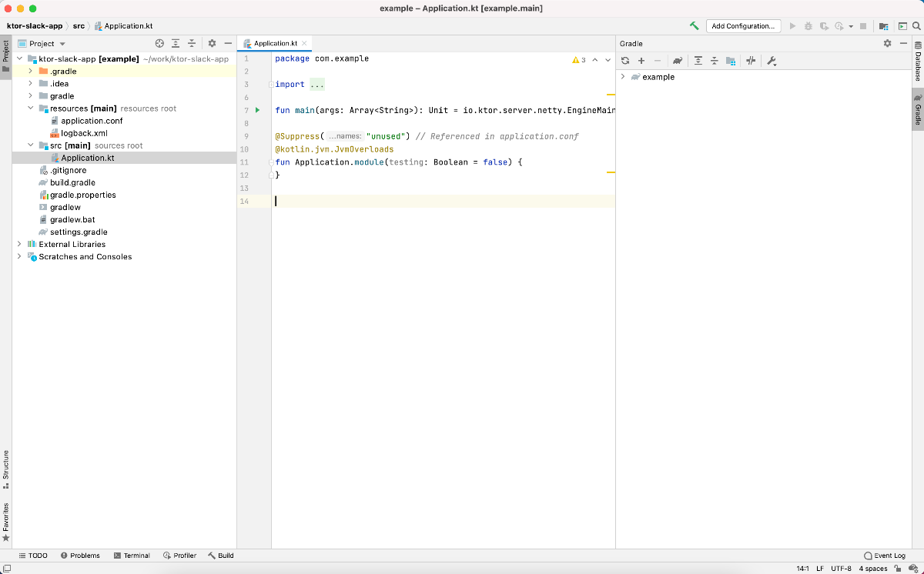
Task: Expand the example Gradle project node
Action: [622, 77]
